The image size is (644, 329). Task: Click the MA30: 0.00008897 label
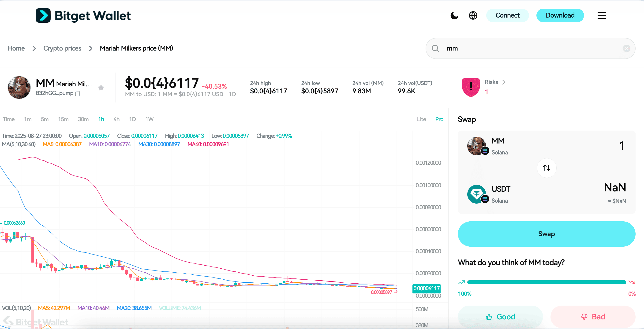[x=159, y=144]
